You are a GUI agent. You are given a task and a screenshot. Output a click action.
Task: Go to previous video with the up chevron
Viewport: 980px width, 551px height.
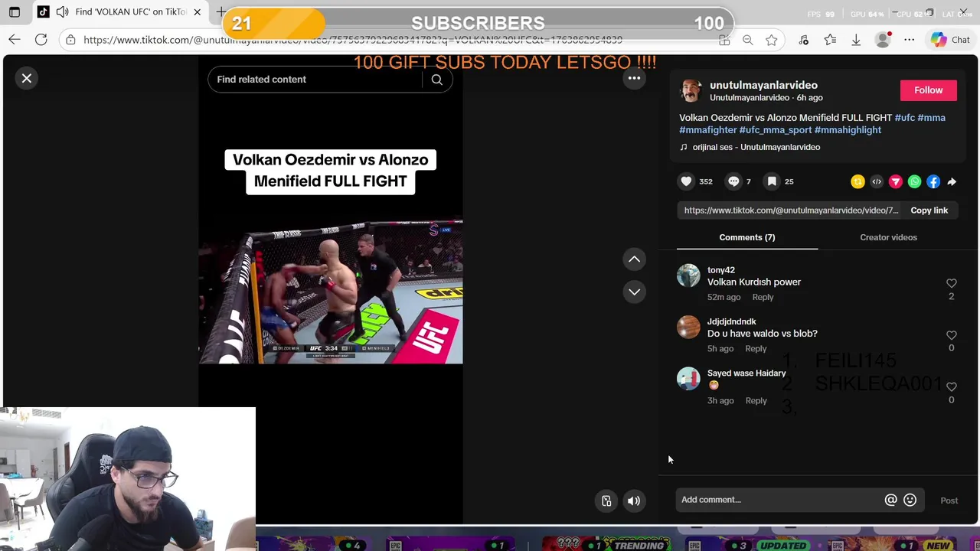pos(634,259)
